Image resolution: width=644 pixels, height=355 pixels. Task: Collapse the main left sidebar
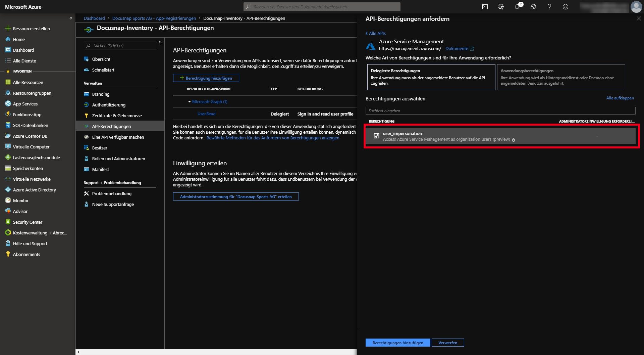point(71,18)
